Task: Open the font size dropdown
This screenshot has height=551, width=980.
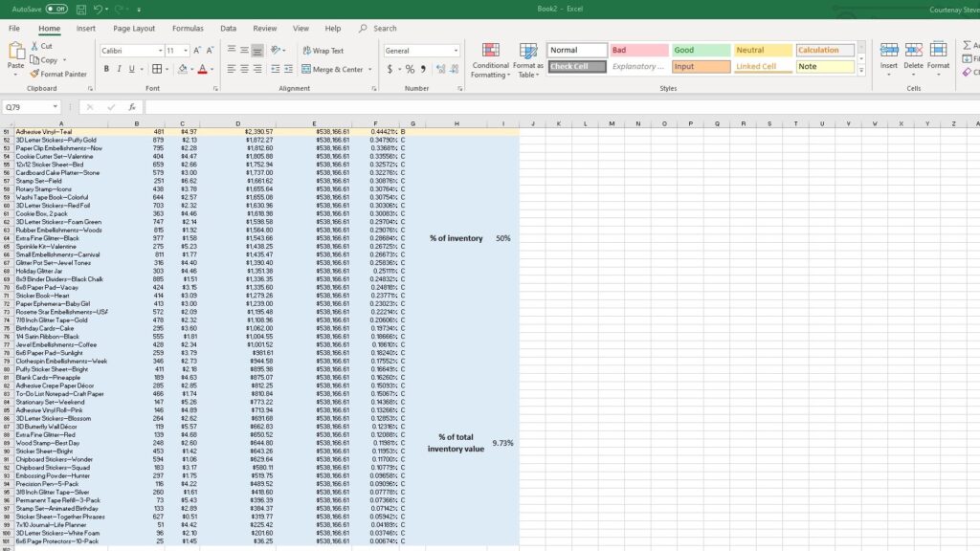Action: (x=185, y=50)
